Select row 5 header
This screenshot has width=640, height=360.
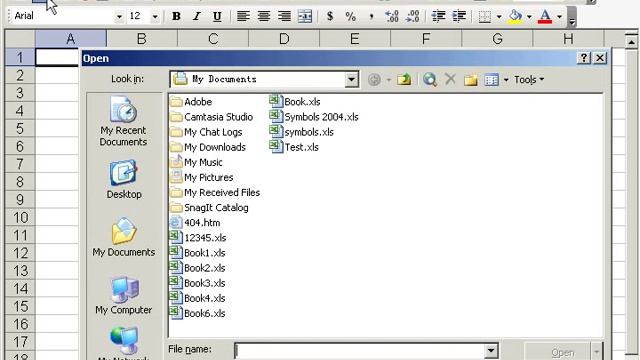pyautogui.click(x=20, y=129)
